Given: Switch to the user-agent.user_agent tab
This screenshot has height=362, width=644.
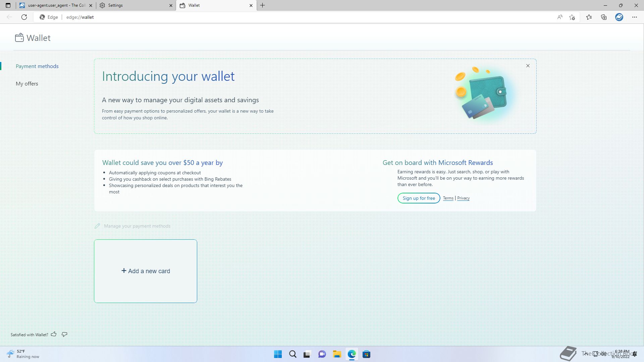Looking at the screenshot, I should point(56,5).
